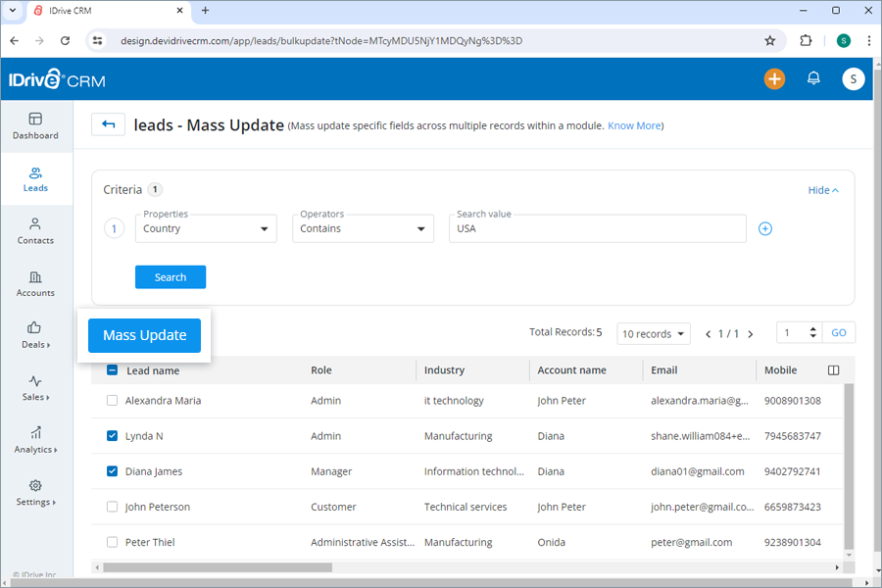Open the Analytics section
The height and width of the screenshot is (588, 882).
click(35, 441)
